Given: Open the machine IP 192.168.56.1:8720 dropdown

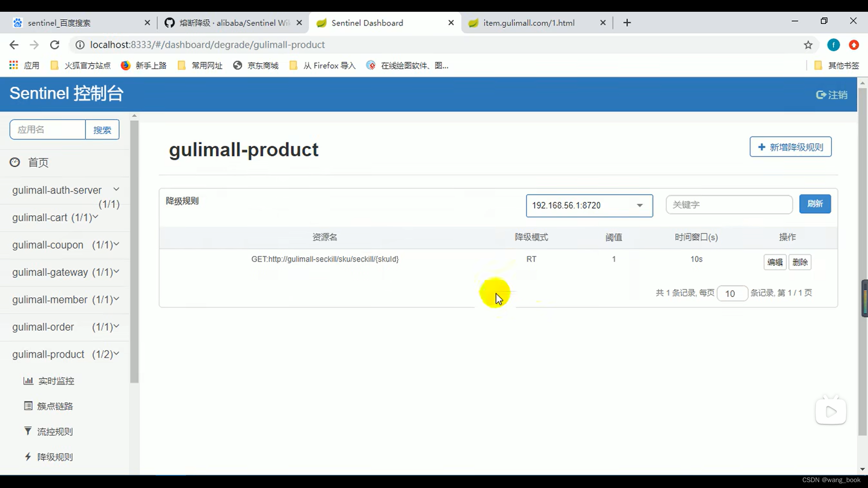Looking at the screenshot, I should pyautogui.click(x=589, y=206).
